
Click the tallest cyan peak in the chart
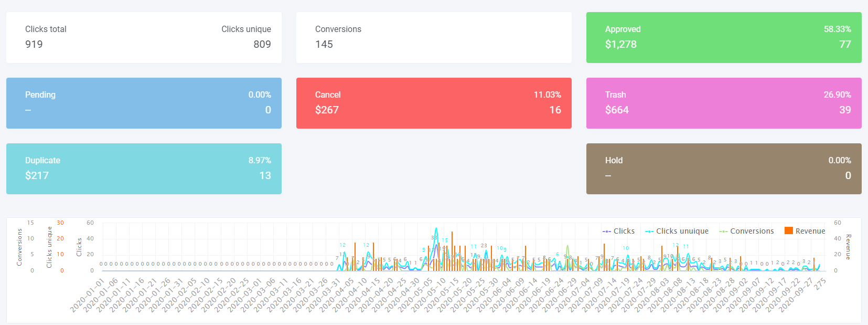[436, 229]
